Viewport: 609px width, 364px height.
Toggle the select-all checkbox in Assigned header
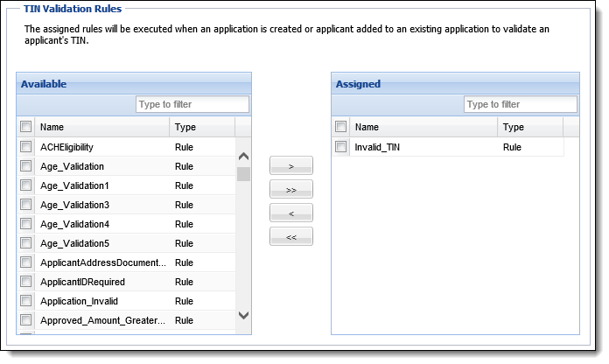[341, 127]
